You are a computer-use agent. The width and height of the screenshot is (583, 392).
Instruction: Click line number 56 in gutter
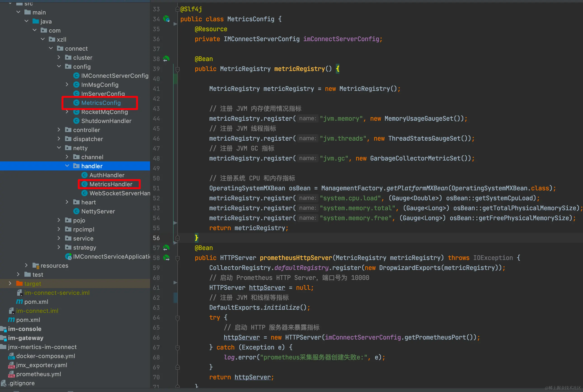pyautogui.click(x=156, y=238)
